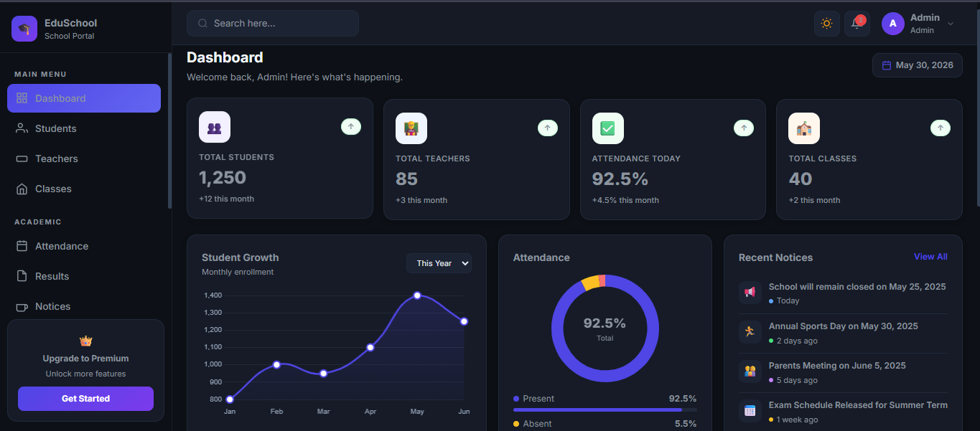Go to Attendance in Academic menu
Image resolution: width=980 pixels, height=431 pixels.
[84, 246]
